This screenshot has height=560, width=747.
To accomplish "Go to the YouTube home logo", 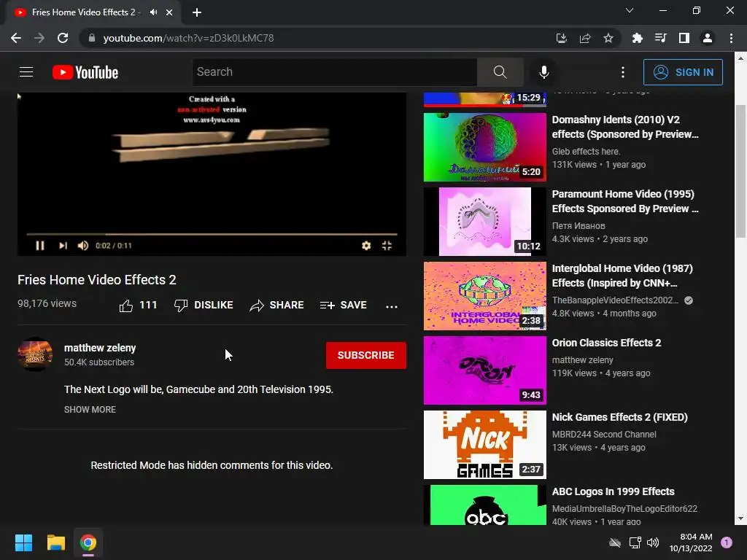I will pyautogui.click(x=85, y=72).
